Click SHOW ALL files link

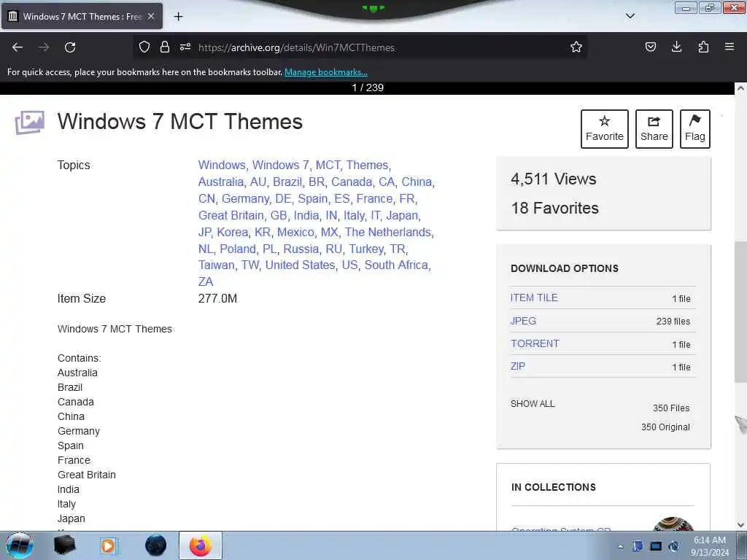[x=533, y=404]
